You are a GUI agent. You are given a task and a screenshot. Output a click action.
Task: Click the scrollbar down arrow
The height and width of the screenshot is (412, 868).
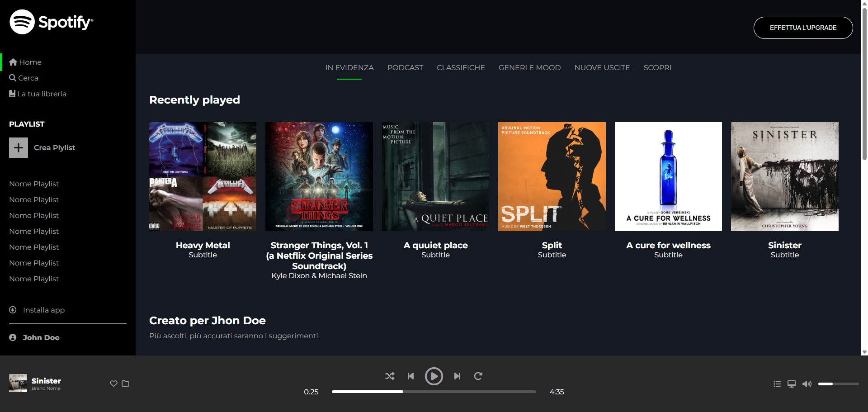point(864,352)
